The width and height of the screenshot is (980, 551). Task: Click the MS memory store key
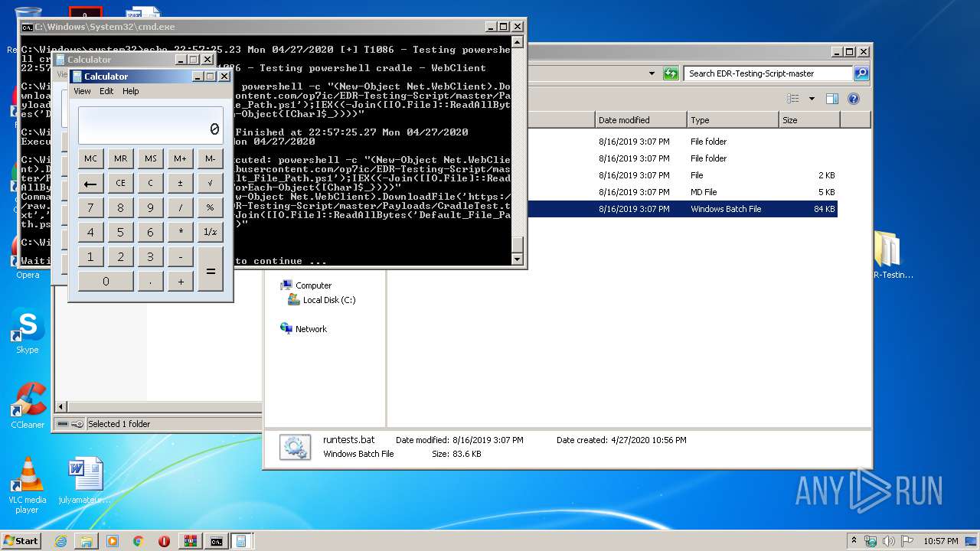click(150, 158)
